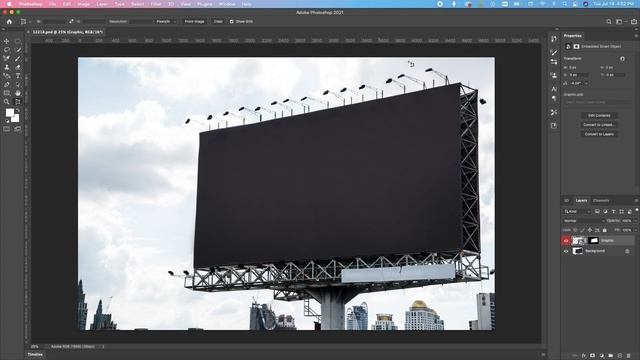
Task: Toggle the Show Grid checkbox
Action: 231,21
